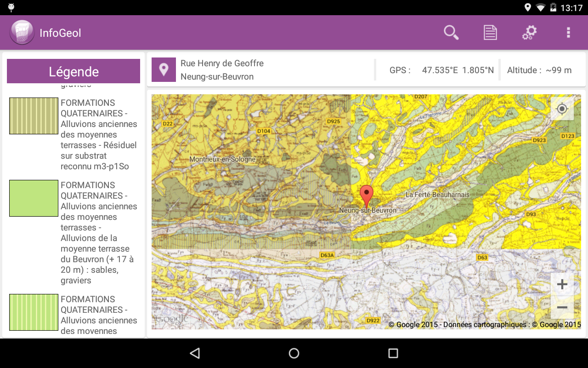
Task: Open the document notes icon
Action: [x=490, y=33]
